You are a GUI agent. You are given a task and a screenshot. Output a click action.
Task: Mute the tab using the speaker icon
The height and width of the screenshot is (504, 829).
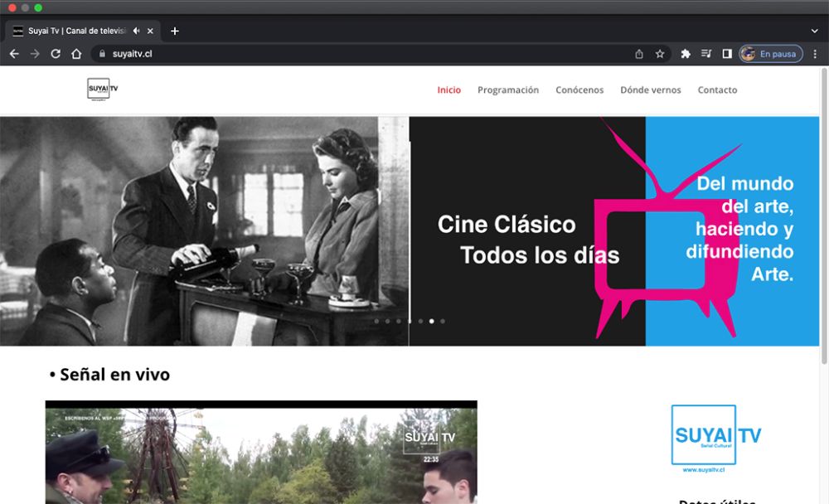[136, 31]
